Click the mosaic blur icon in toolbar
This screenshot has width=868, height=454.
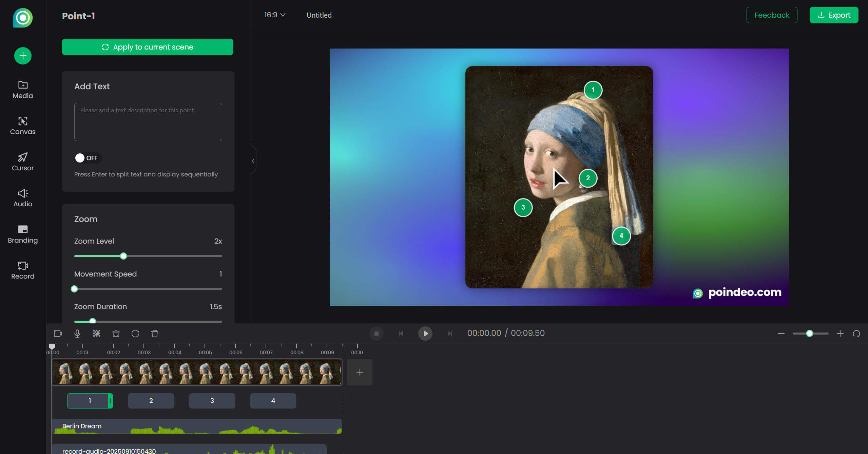point(97,334)
